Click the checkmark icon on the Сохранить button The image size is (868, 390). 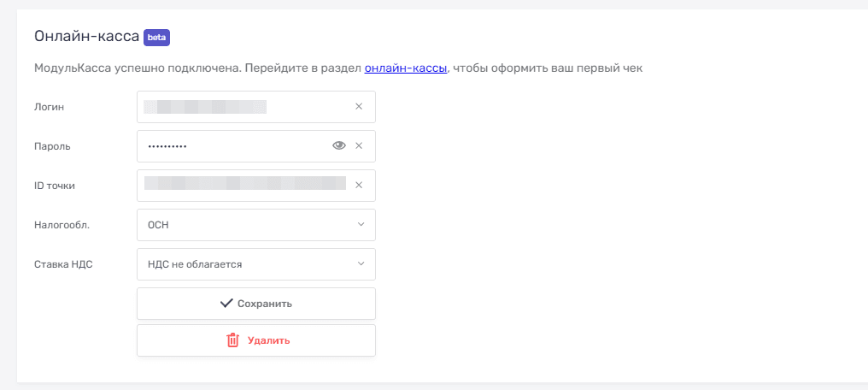click(226, 304)
